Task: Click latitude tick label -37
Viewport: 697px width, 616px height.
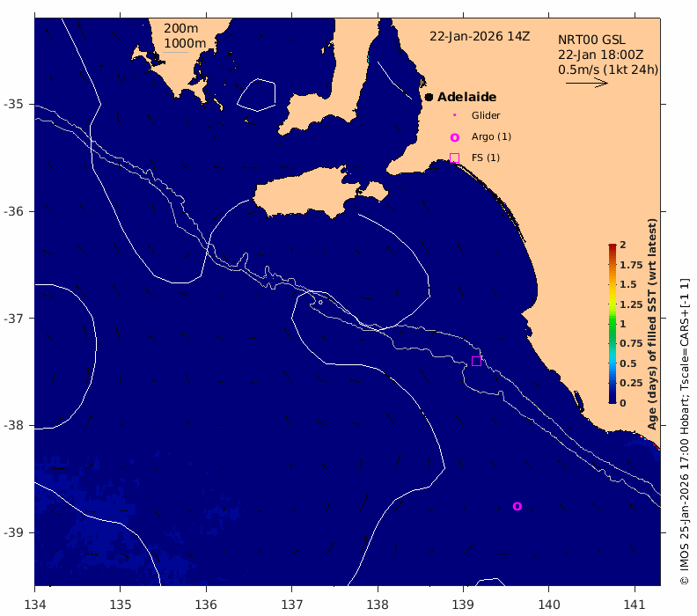Action: (x=13, y=319)
